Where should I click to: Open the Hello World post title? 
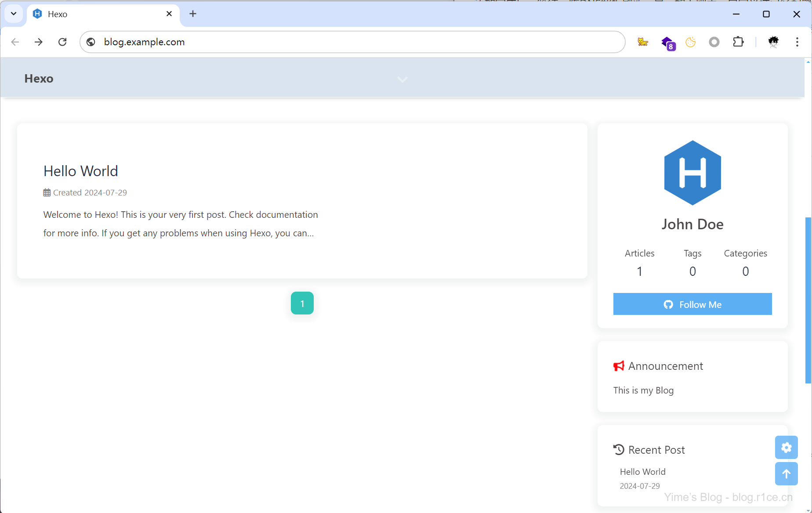(x=81, y=171)
